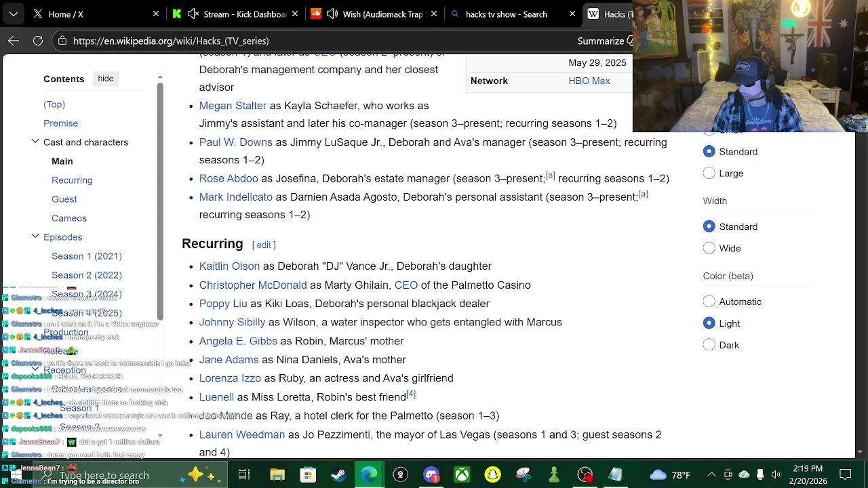Unmute the Kick Dashboard tab speaker icon
Screen dimensions: 868x488
tap(193, 14)
